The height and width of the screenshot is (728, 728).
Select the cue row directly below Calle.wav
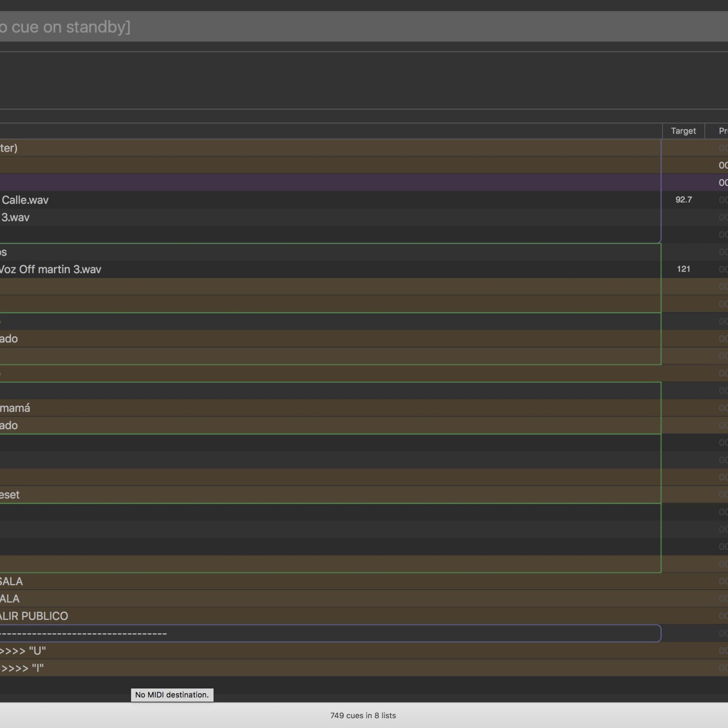pyautogui.click(x=16, y=217)
